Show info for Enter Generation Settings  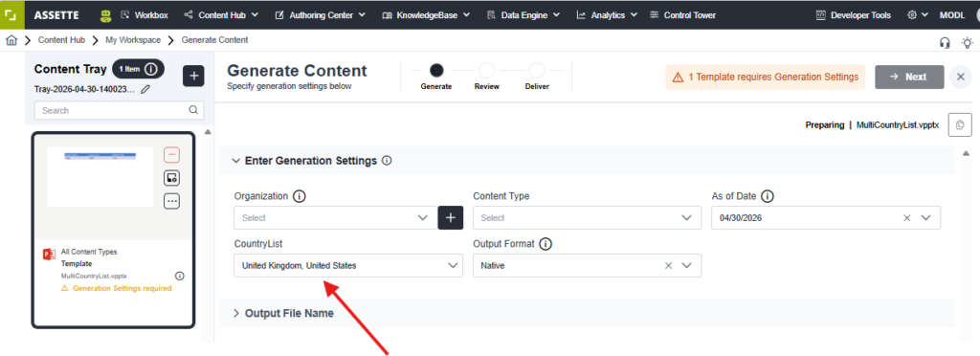click(387, 161)
